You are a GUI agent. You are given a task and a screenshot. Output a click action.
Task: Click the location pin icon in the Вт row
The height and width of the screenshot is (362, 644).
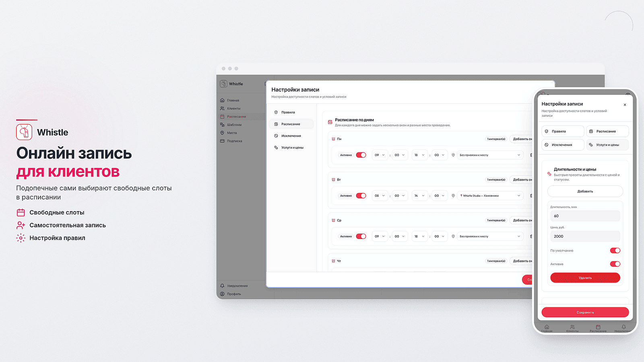coord(453,195)
